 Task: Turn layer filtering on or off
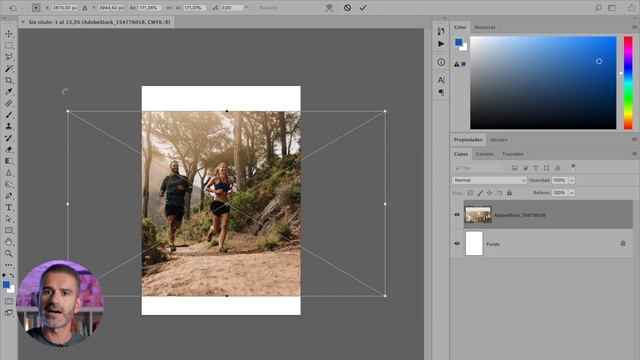(573, 166)
